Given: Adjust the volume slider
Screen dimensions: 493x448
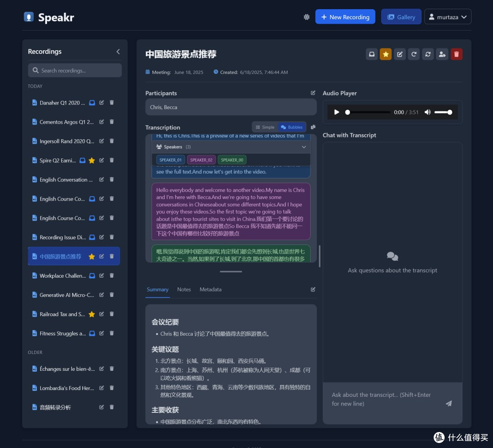Looking at the screenshot, I should coord(443,112).
